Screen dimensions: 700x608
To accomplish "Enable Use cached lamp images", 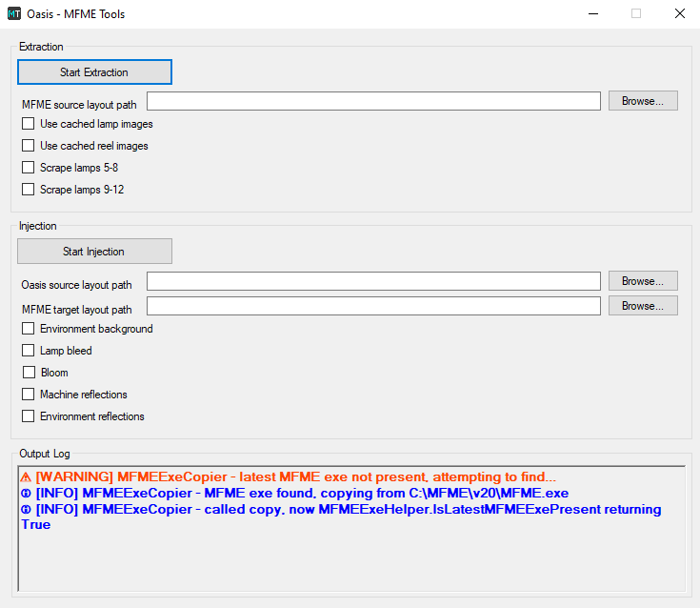I will [x=29, y=124].
